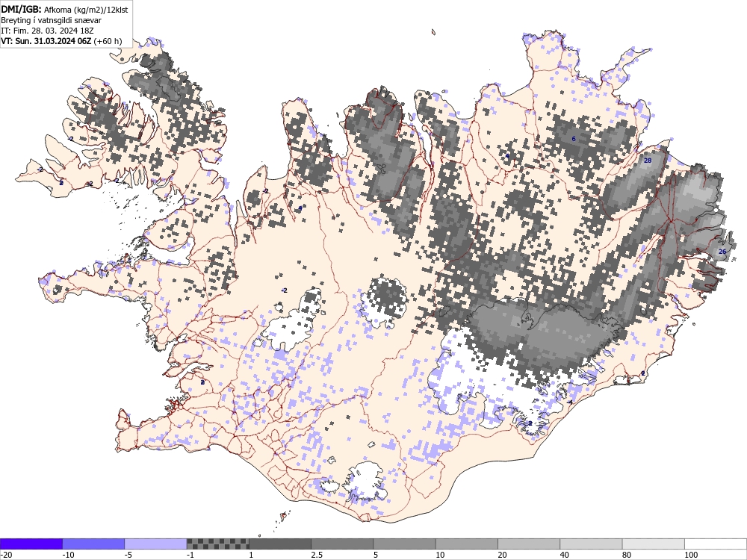Click the '-5' legend scale label
The image size is (747, 560).
pyautogui.click(x=128, y=555)
